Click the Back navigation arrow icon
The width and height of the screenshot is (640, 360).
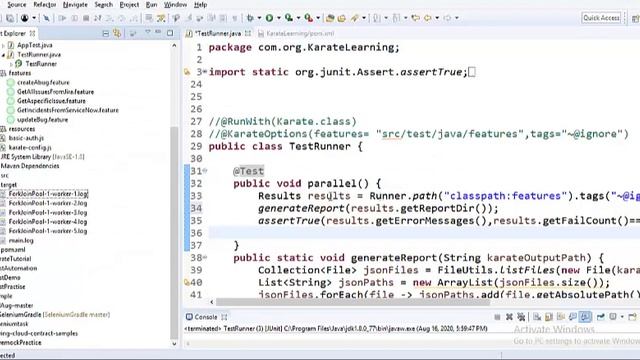[x=428, y=18]
